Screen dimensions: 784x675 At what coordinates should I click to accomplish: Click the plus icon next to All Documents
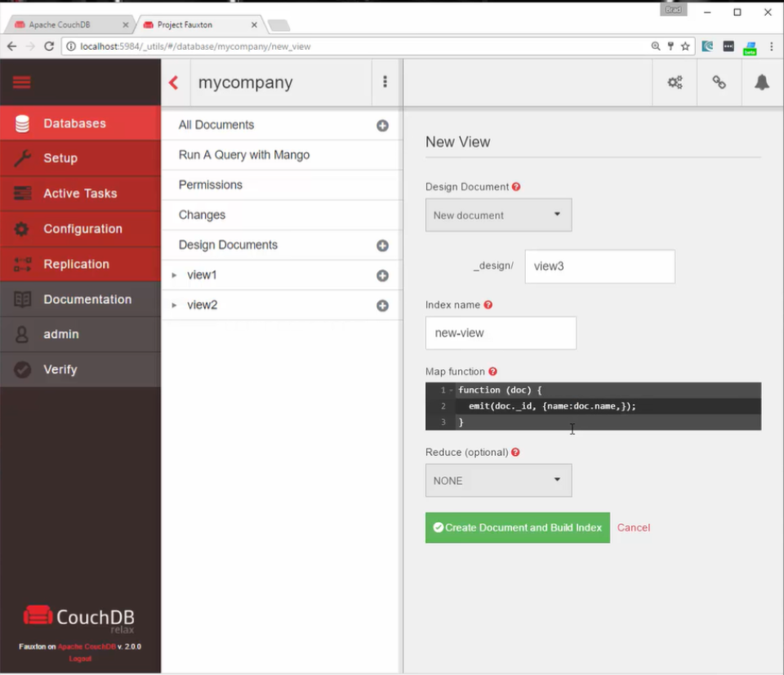click(381, 125)
